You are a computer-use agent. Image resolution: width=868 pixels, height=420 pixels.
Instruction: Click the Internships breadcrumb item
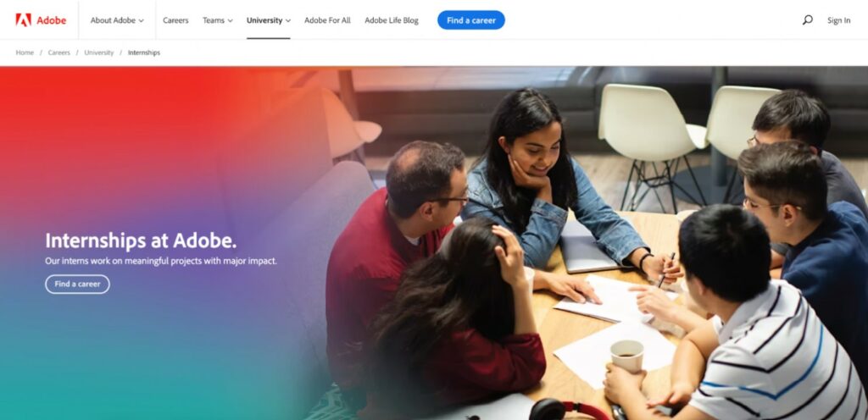(144, 52)
